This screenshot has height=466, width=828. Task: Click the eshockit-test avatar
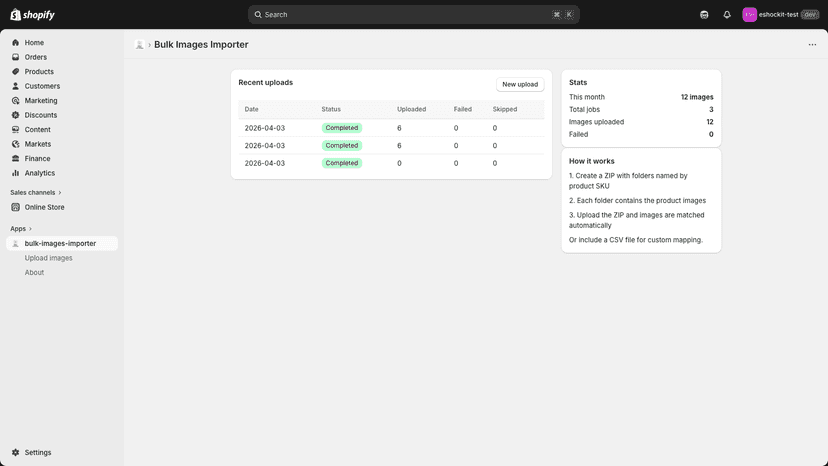click(749, 15)
